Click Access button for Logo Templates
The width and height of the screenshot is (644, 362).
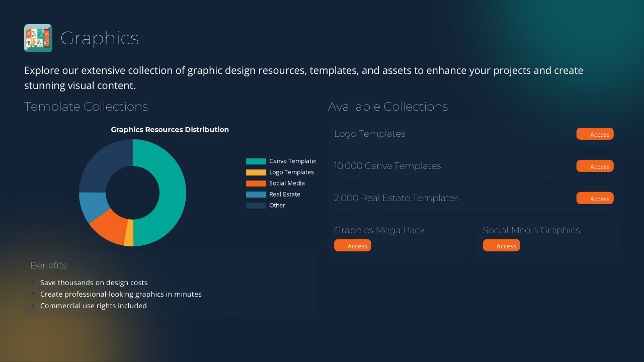coord(595,134)
